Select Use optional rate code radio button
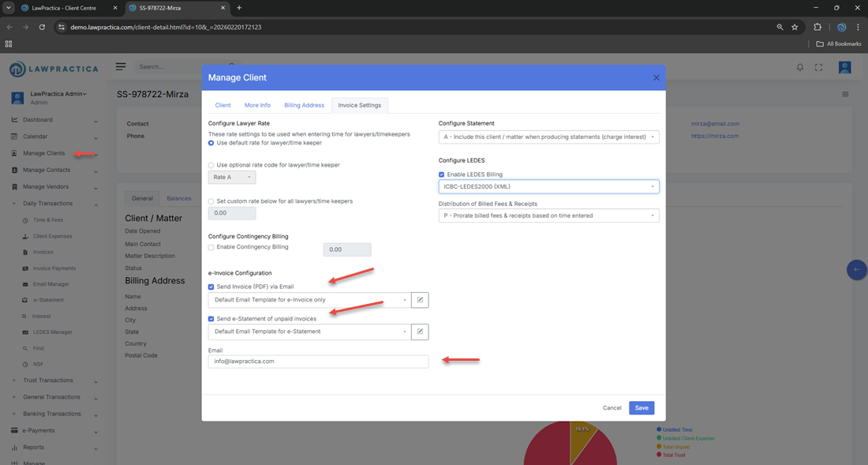 coord(211,165)
